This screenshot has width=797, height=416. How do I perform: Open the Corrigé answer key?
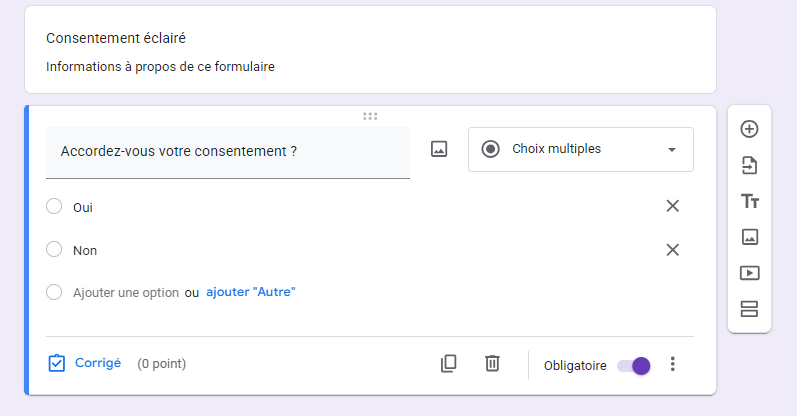pyautogui.click(x=85, y=363)
